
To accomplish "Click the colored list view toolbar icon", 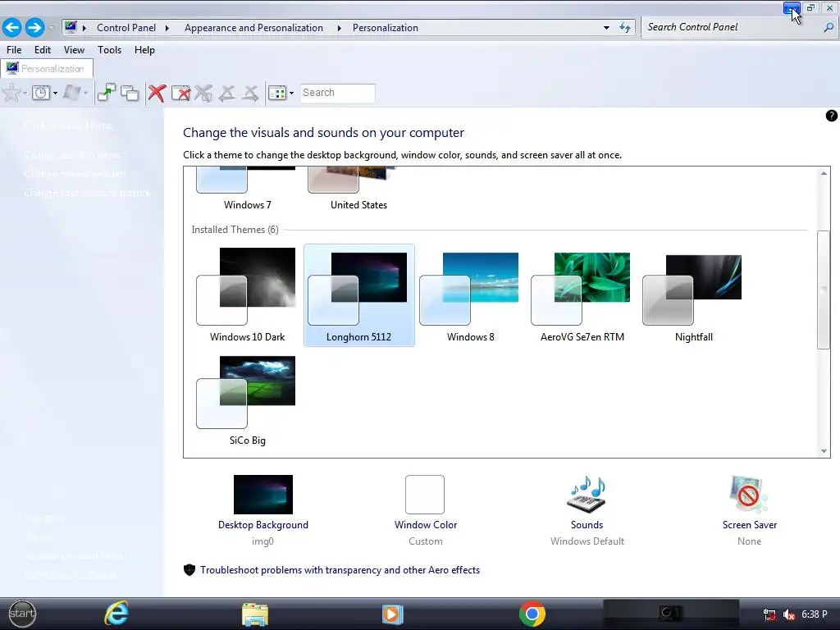I will point(277,94).
